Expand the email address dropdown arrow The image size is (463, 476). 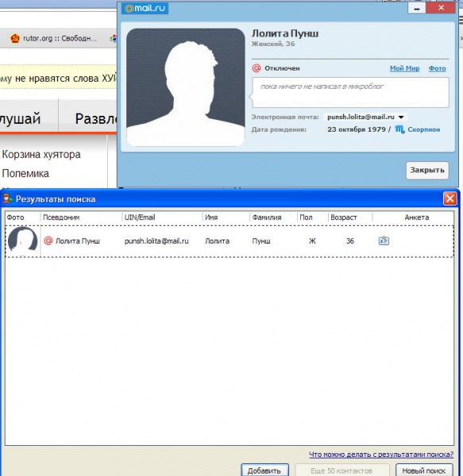click(401, 117)
